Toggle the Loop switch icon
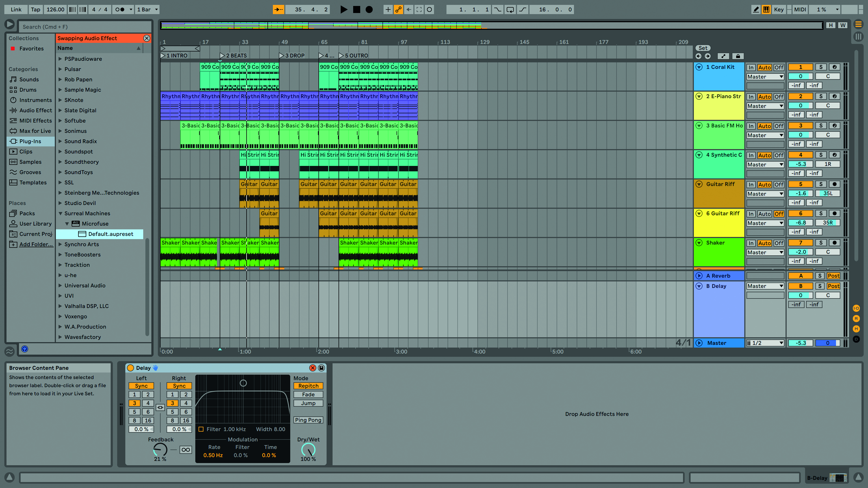Viewport: 868px width, 488px height. [510, 9]
